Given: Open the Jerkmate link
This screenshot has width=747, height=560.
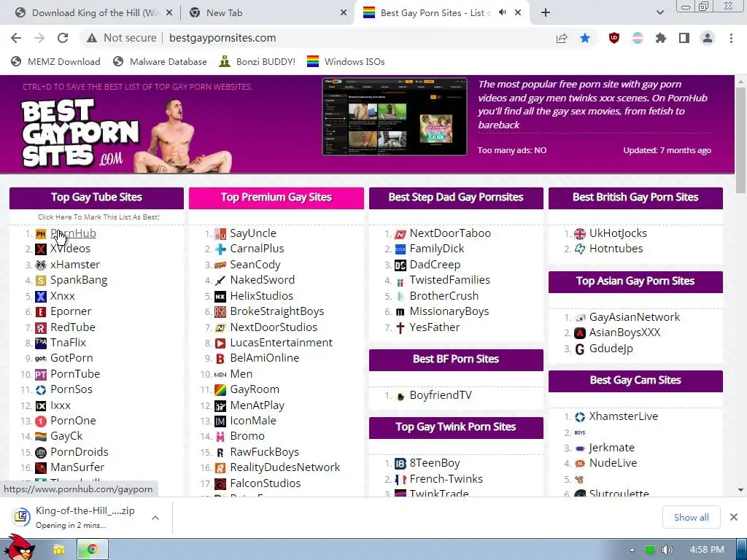Looking at the screenshot, I should (612, 448).
